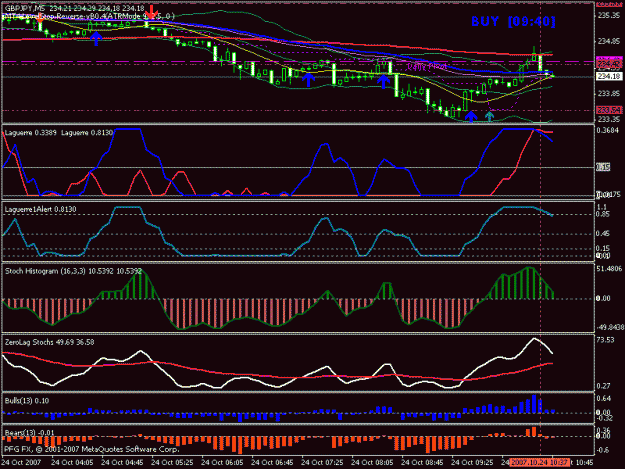This screenshot has width=625, height=469.
Task: Click the current price label 234.18
Action: [x=609, y=76]
